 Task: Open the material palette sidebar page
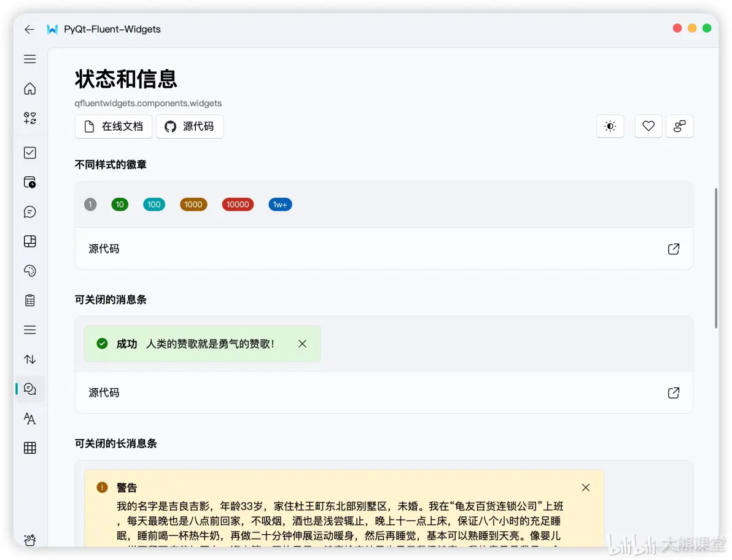pos(30,271)
